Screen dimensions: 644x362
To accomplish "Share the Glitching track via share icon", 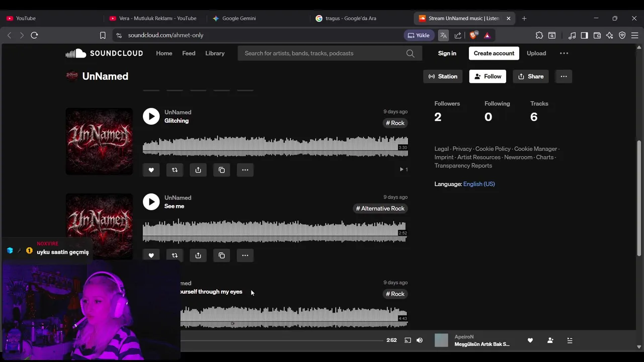I will pyautogui.click(x=198, y=170).
